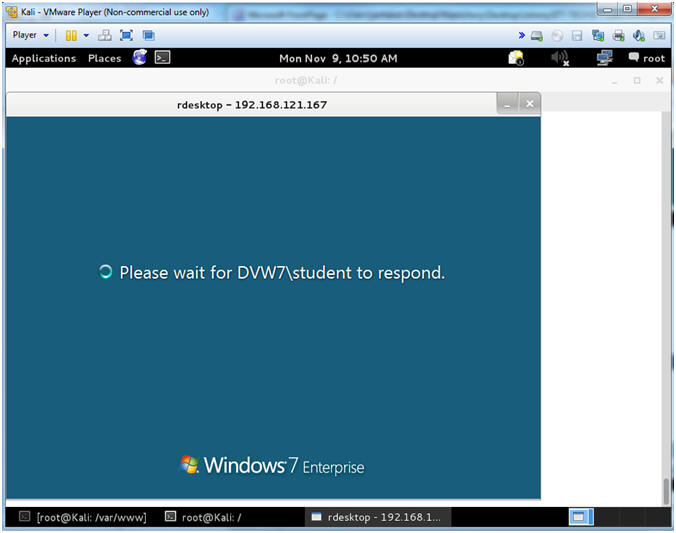The image size is (676, 533).
Task: Open the clock showing Mon Nov 9, 10:50 AM
Action: (338, 58)
